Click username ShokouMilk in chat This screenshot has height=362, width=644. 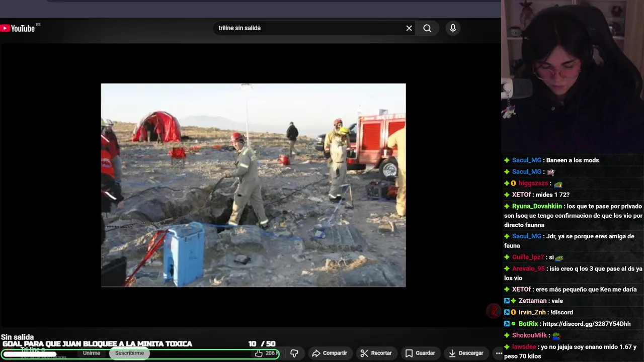pyautogui.click(x=529, y=335)
